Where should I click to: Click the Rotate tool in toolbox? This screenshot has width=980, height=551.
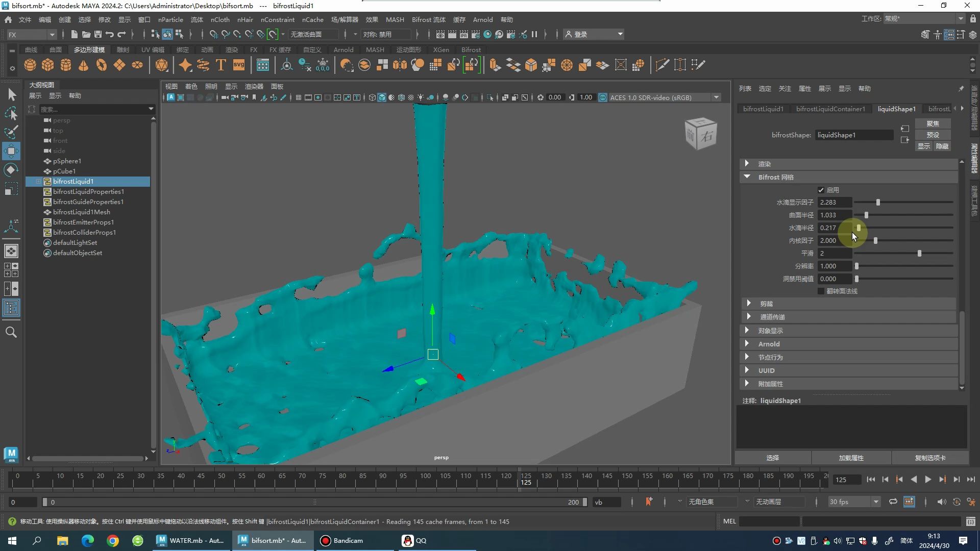tap(11, 170)
